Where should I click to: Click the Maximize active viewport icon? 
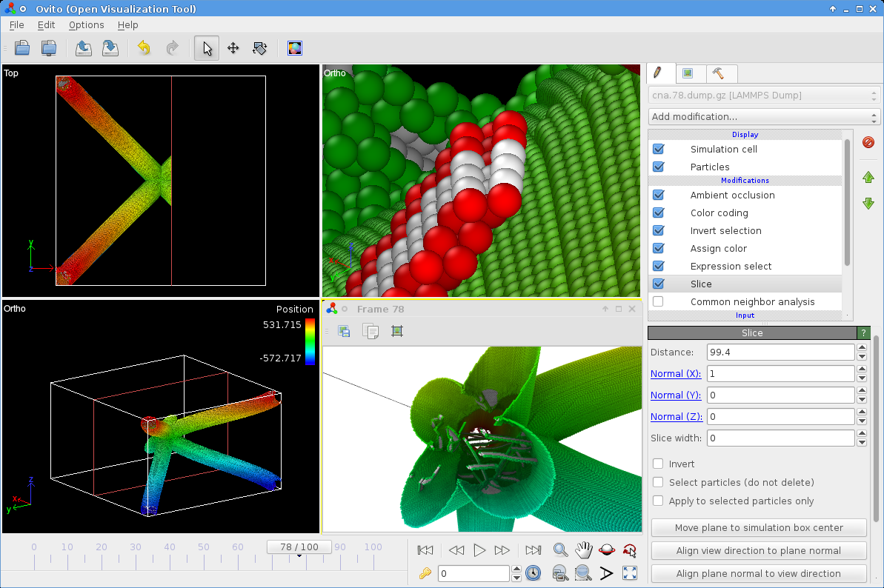tap(630, 572)
